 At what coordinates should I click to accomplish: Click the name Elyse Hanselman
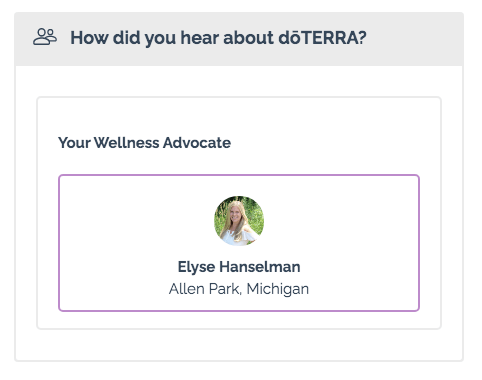[x=239, y=267]
